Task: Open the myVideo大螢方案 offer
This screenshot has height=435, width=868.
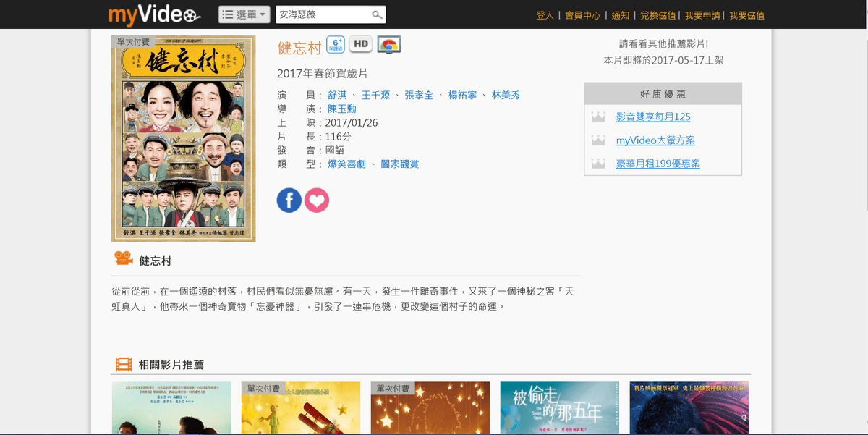Action: (x=655, y=140)
